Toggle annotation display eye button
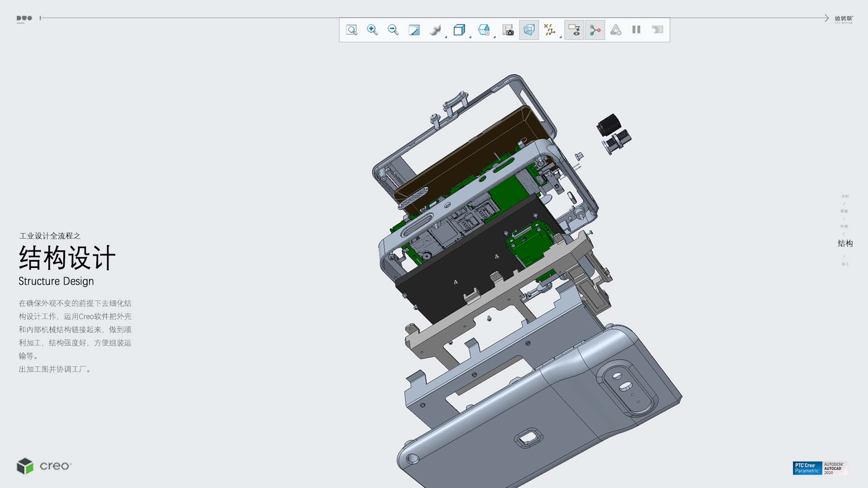The width and height of the screenshot is (868, 488). pyautogui.click(x=574, y=30)
